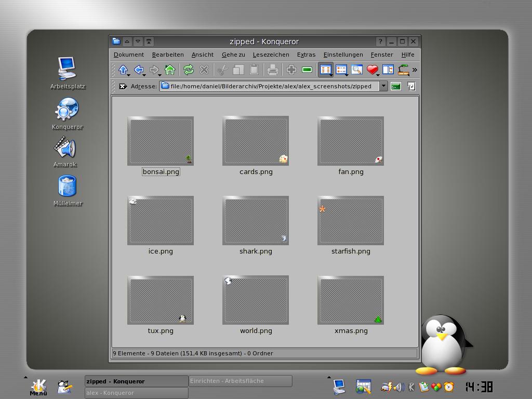Go up one folder level
The height and width of the screenshot is (399, 532).
coord(123,70)
